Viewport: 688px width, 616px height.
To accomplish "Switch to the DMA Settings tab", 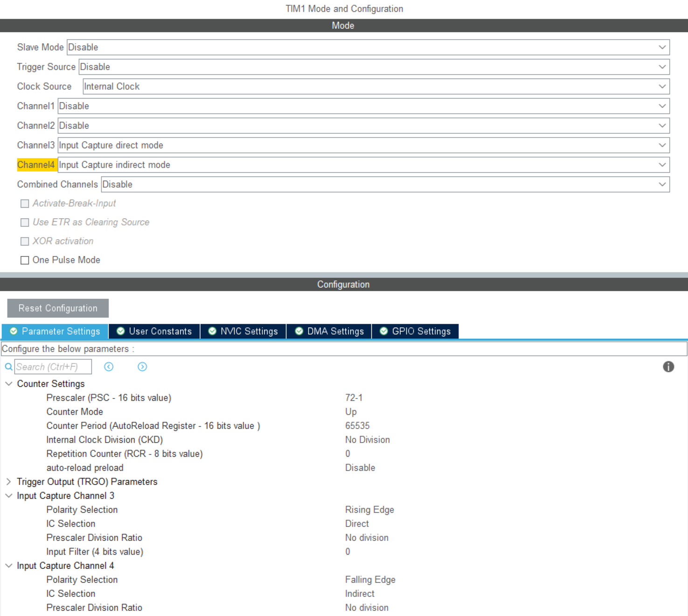I will tap(329, 332).
